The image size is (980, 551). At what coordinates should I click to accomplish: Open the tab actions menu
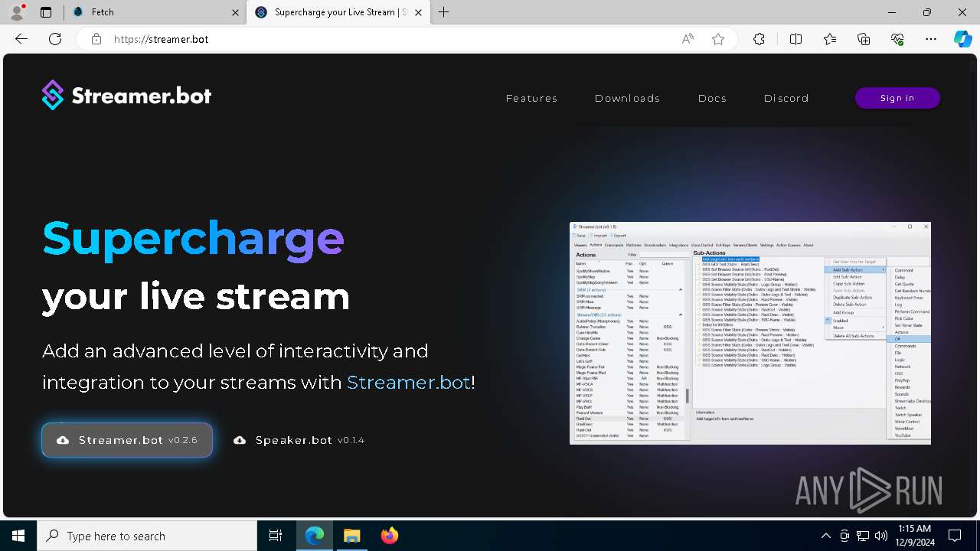pyautogui.click(x=46, y=12)
